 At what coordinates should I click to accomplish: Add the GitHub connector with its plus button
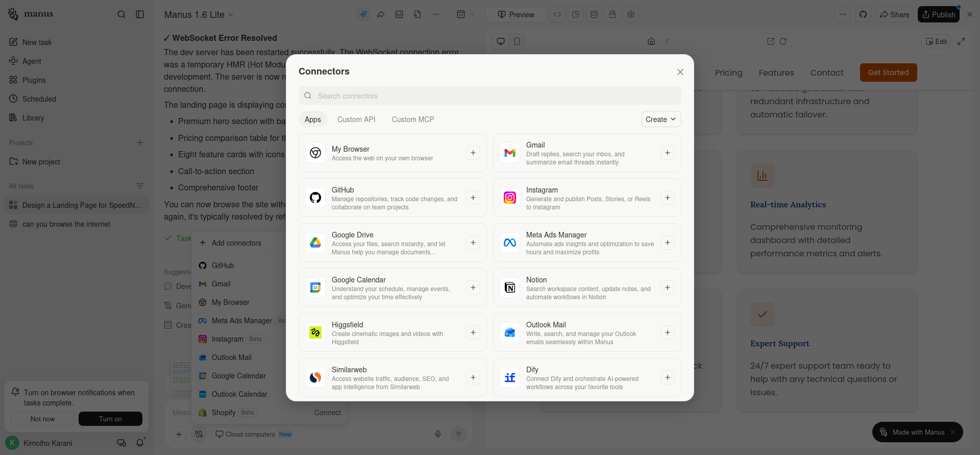473,198
